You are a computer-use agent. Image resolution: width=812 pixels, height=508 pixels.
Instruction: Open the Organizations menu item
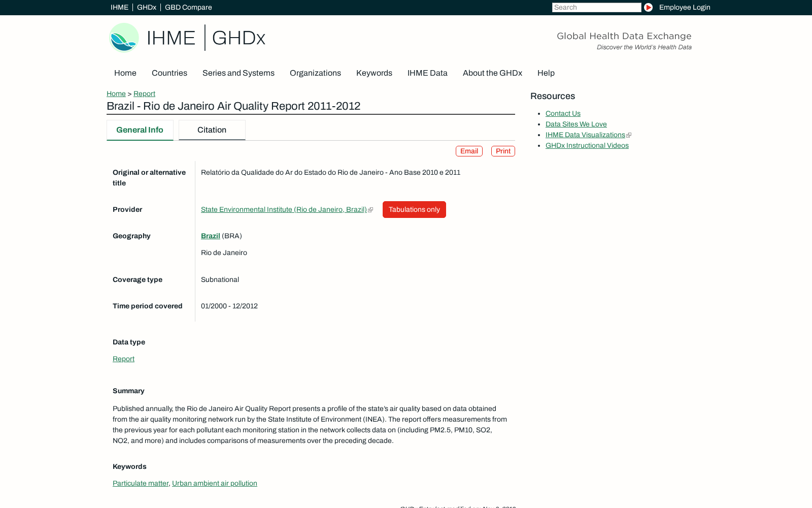pyautogui.click(x=315, y=73)
